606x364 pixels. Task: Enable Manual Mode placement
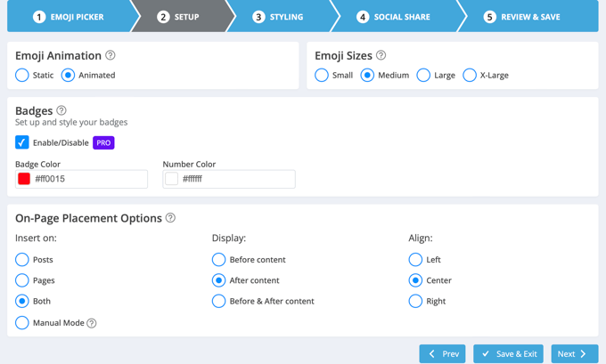tap(22, 323)
